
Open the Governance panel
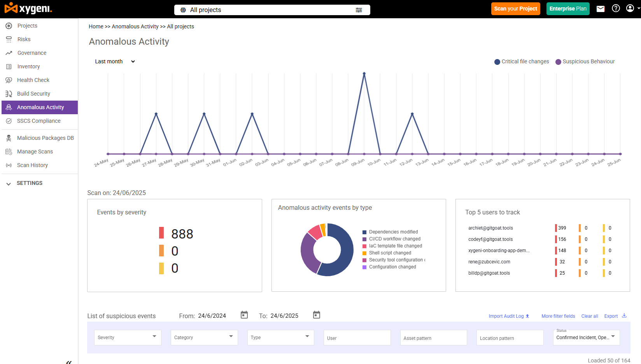[x=32, y=53]
